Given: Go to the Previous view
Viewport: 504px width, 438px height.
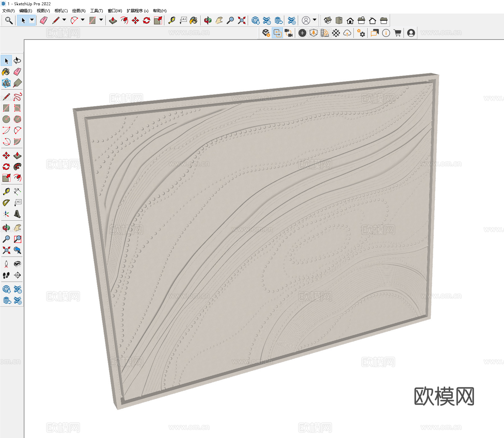Looking at the screenshot, I should point(17,250).
